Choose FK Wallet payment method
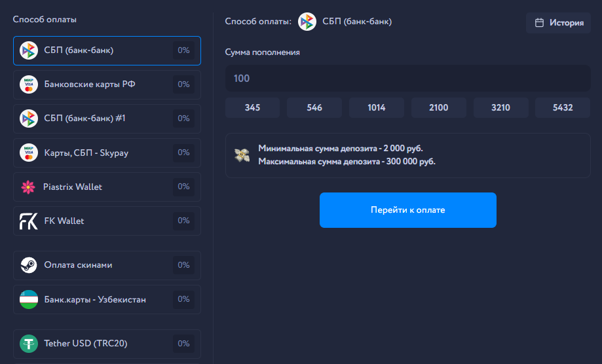The height and width of the screenshot is (364, 602). [x=107, y=221]
